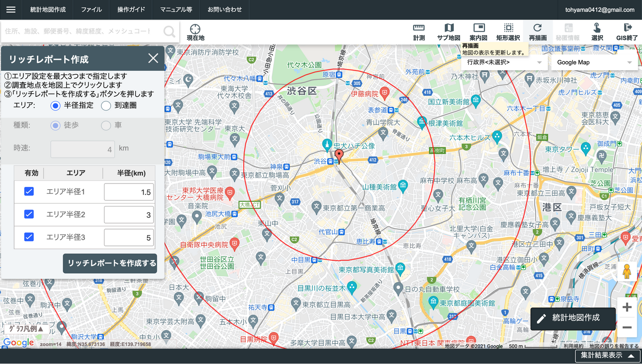Screen dimensions: 642x364
Task: Click the 伊藤病院 hospital marker
Action: [384, 92]
